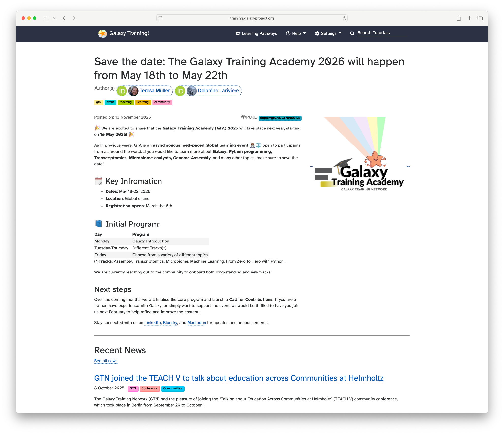This screenshot has height=434, width=504.
Task: Open a new Safari tab with plus
Action: [x=469, y=18]
